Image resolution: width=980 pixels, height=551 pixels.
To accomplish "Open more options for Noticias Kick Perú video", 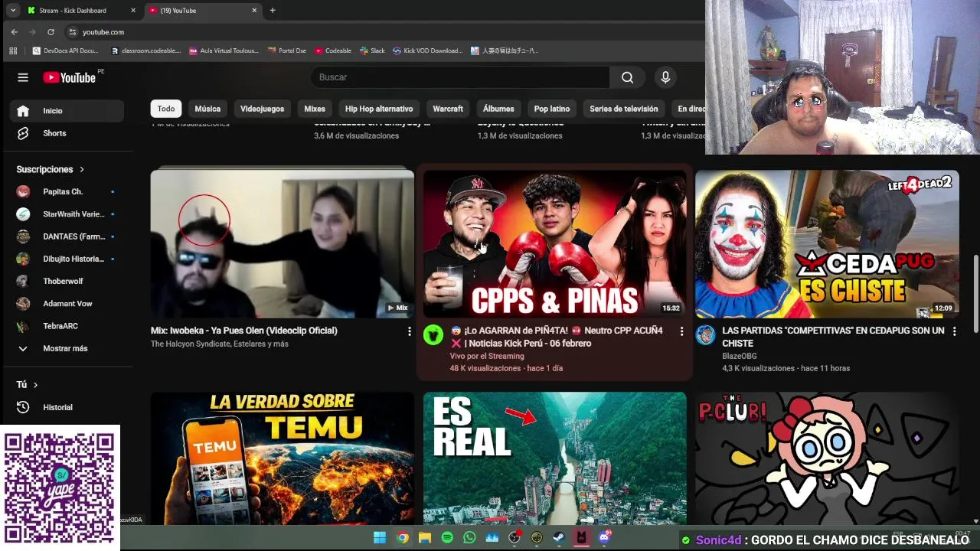I will tap(681, 331).
